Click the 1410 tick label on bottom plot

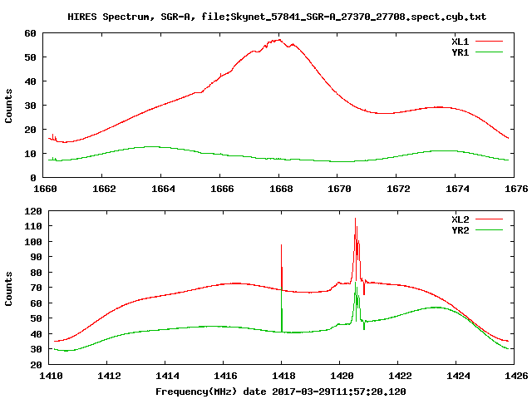[51, 376]
